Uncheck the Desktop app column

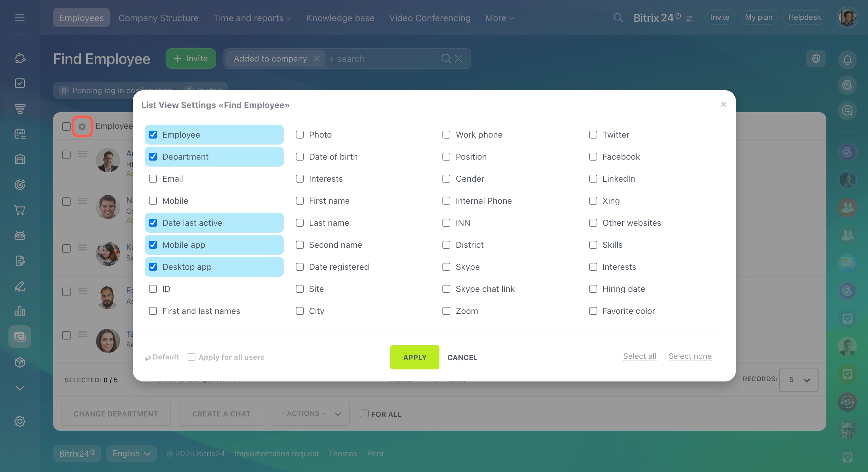(153, 267)
